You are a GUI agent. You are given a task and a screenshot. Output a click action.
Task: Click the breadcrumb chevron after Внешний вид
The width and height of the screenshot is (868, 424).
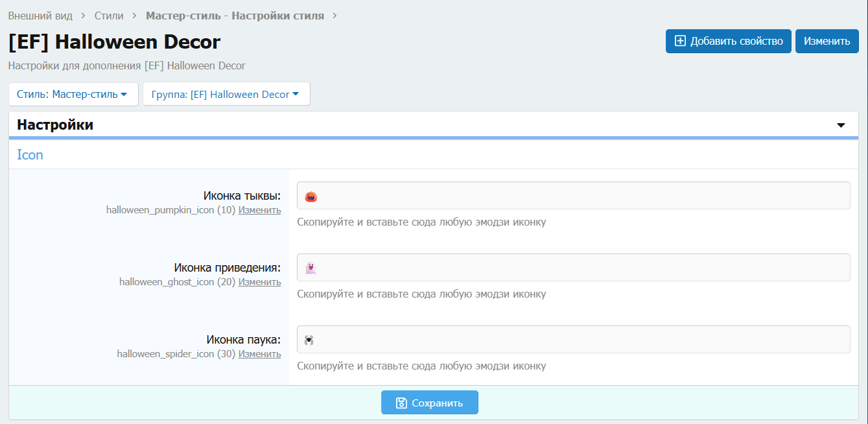click(x=84, y=16)
